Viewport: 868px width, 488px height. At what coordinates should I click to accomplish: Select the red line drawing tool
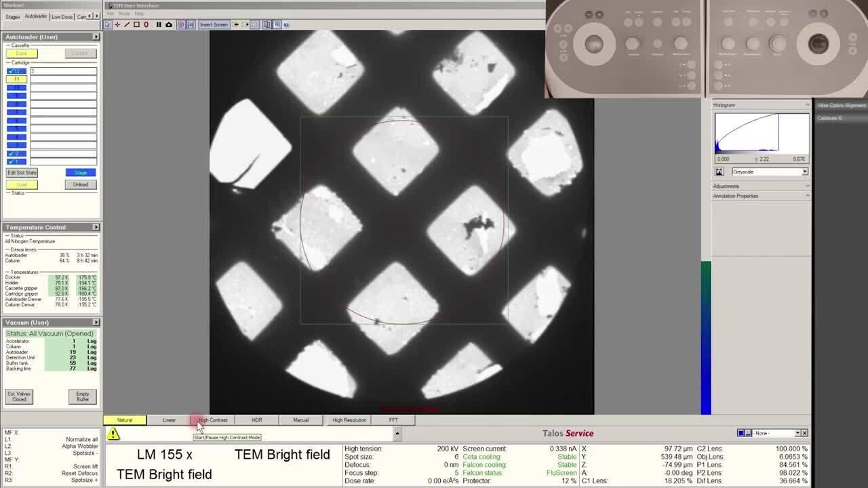pos(126,24)
